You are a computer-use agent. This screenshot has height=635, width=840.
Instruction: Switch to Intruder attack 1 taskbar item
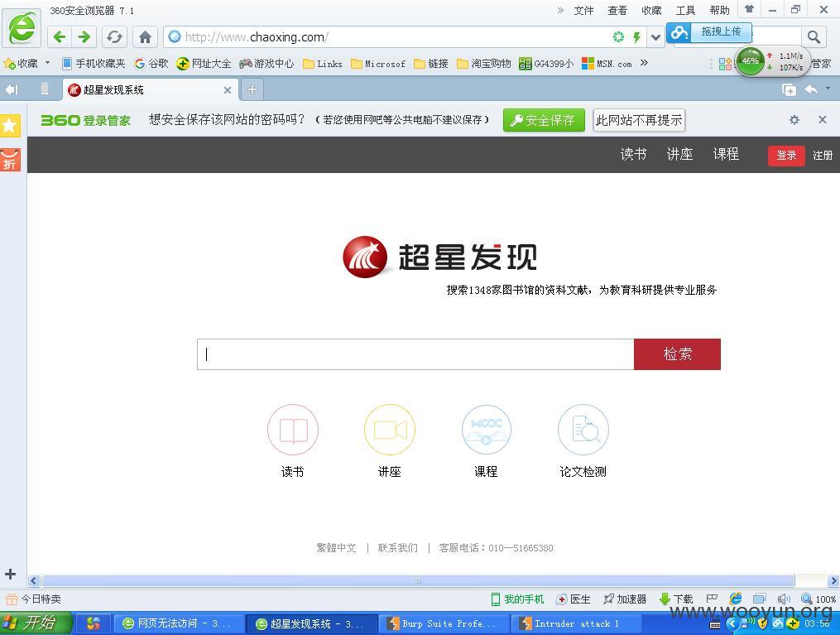coord(575,623)
